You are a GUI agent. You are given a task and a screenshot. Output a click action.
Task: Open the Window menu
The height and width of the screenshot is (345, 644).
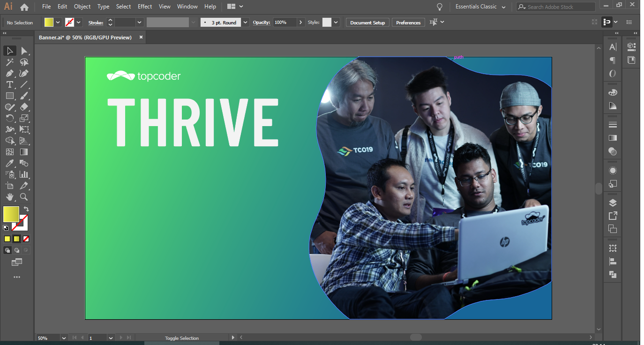pos(187,7)
